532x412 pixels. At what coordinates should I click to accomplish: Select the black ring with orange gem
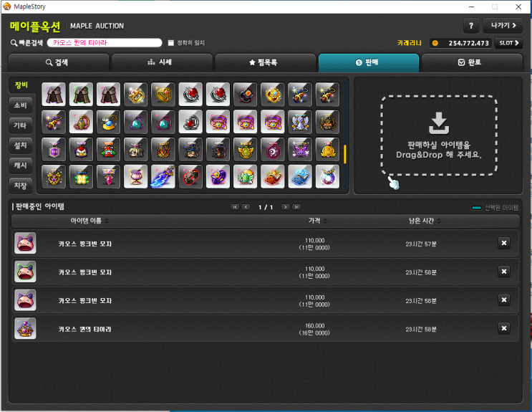tap(246, 94)
